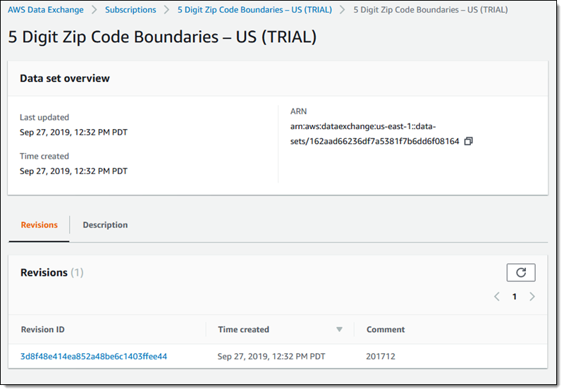564x392 pixels.
Task: Open the Subscriptions breadcrumb link
Action: (x=130, y=10)
